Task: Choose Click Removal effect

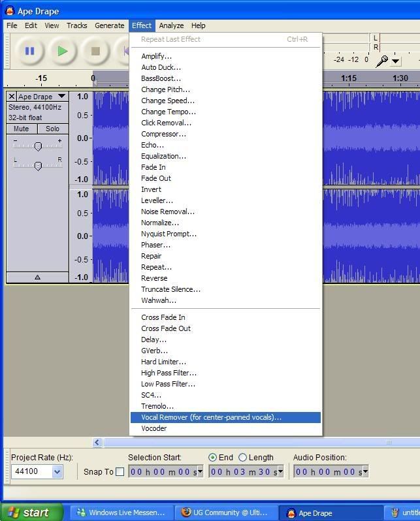Action: [x=225, y=123]
